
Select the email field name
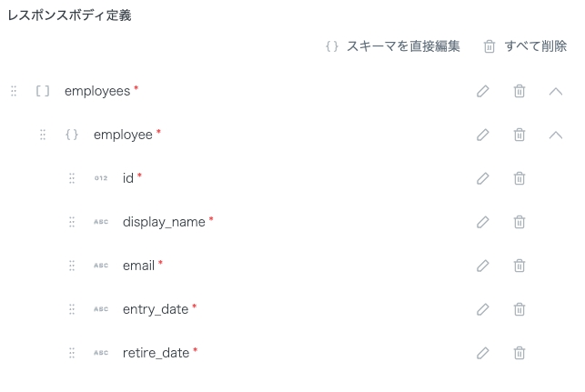138,266
